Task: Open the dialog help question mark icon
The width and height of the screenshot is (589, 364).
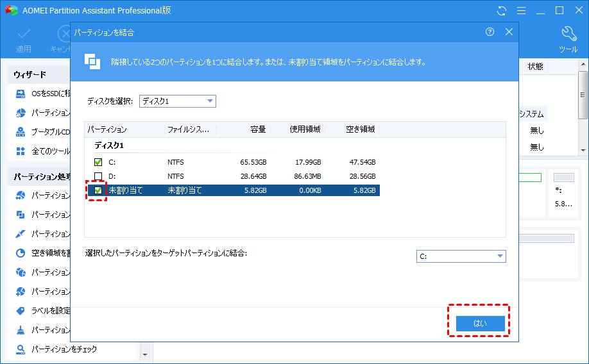Action: [x=490, y=32]
